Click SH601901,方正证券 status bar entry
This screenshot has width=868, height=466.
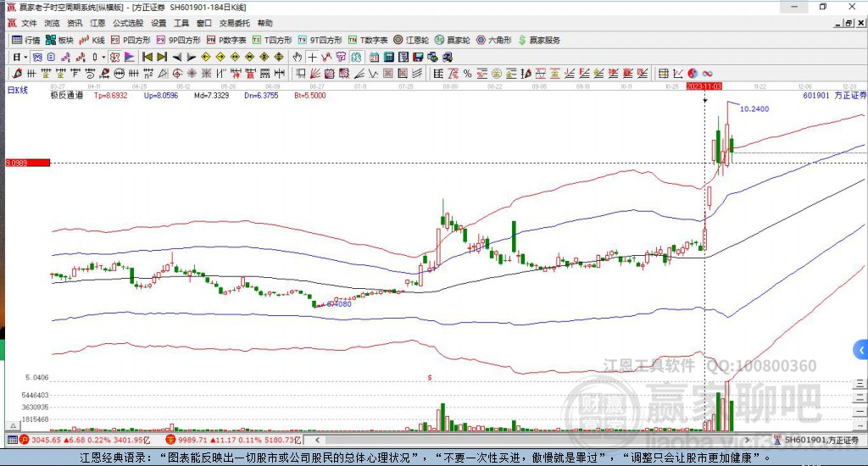(x=816, y=440)
